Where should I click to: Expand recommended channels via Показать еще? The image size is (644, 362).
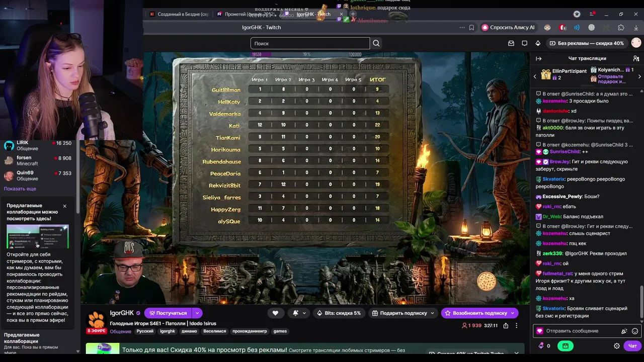point(20,189)
